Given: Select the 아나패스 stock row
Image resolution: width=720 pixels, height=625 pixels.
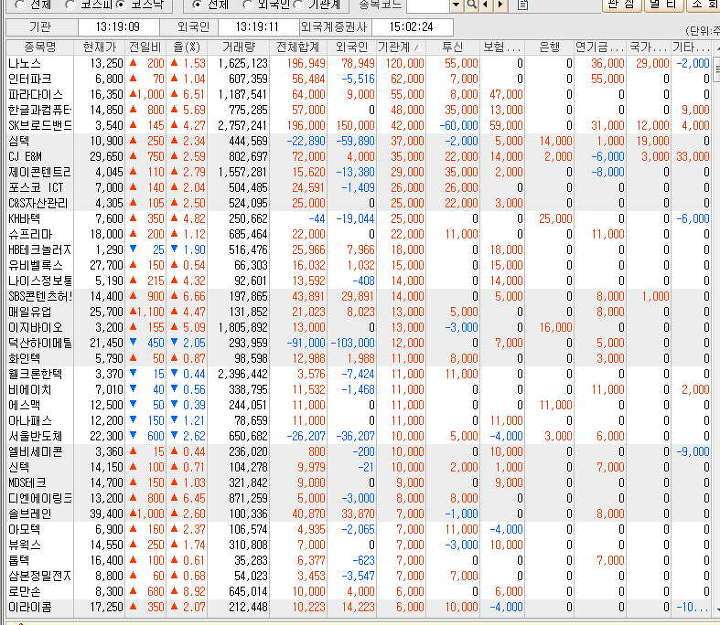Looking at the screenshot, I should [x=360, y=420].
